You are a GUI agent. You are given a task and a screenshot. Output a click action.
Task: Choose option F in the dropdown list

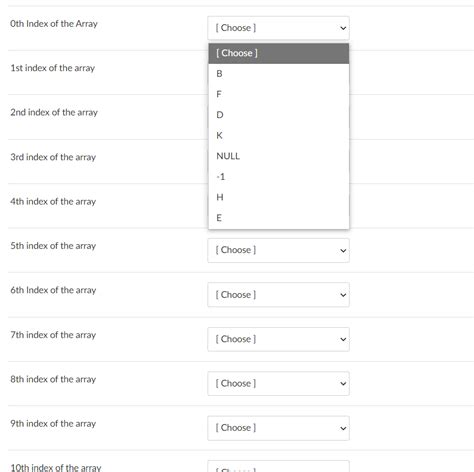pyautogui.click(x=279, y=94)
